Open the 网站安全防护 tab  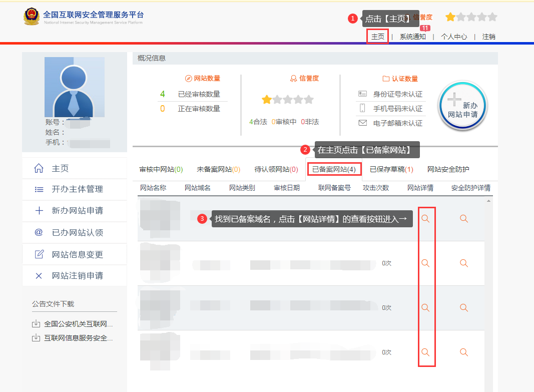click(448, 169)
